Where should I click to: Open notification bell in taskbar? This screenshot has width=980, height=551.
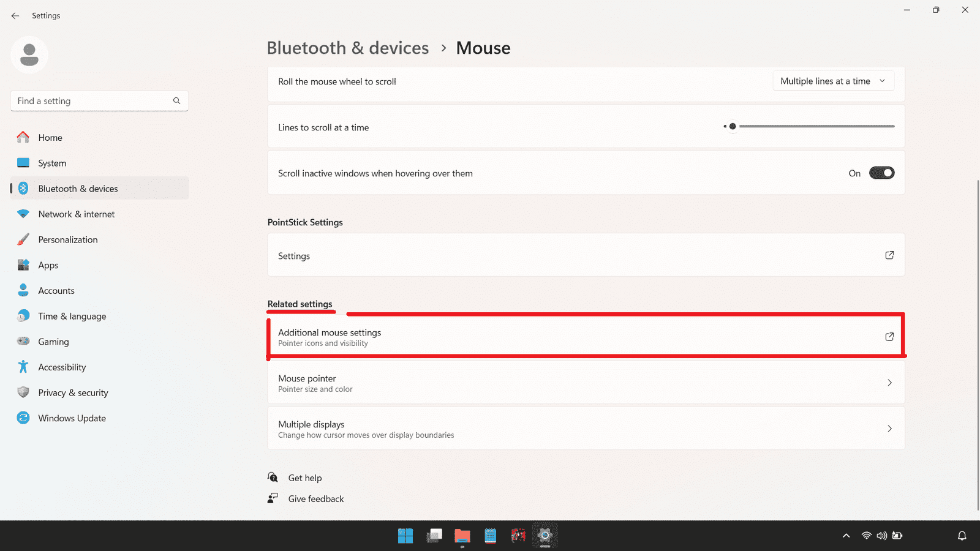coord(962,536)
